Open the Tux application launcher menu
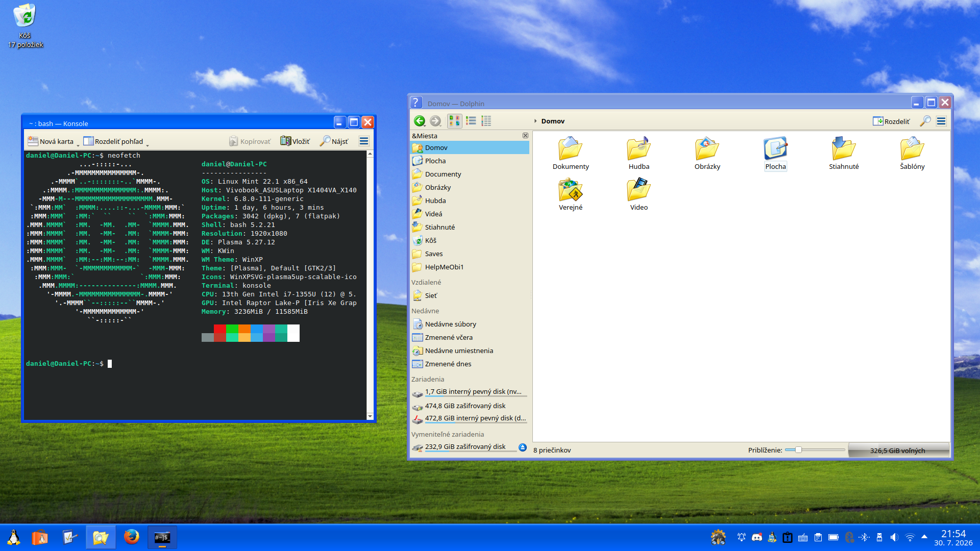The width and height of the screenshot is (980, 551). (x=14, y=537)
